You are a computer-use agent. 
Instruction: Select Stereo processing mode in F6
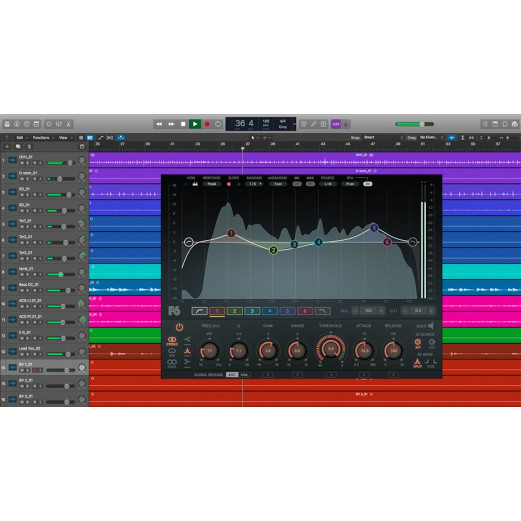pyautogui.click(x=172, y=341)
